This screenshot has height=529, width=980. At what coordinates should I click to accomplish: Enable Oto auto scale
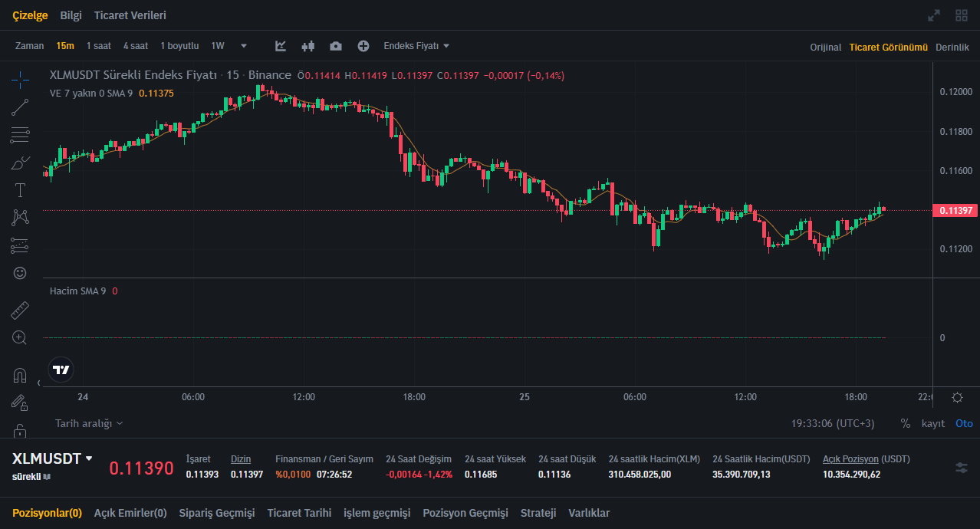(x=964, y=423)
